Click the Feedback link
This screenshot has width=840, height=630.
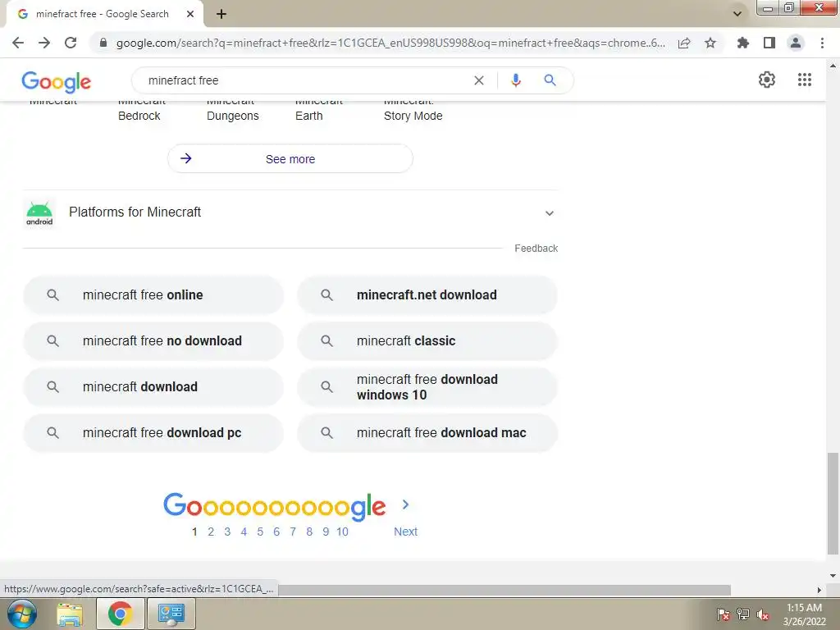coord(536,248)
